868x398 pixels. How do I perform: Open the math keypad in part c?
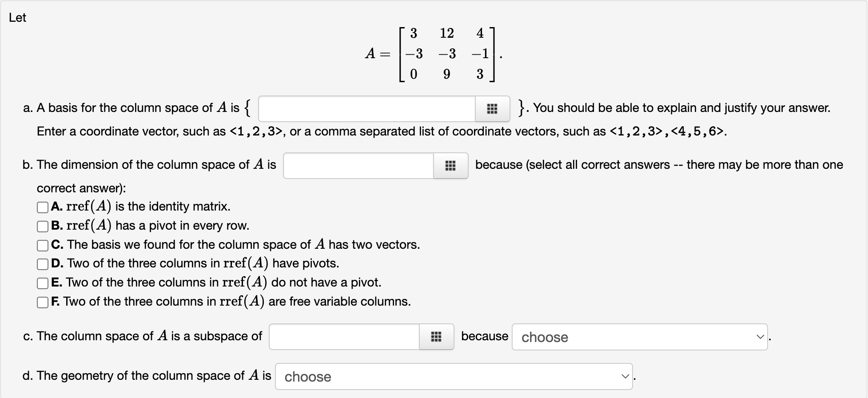(x=436, y=337)
